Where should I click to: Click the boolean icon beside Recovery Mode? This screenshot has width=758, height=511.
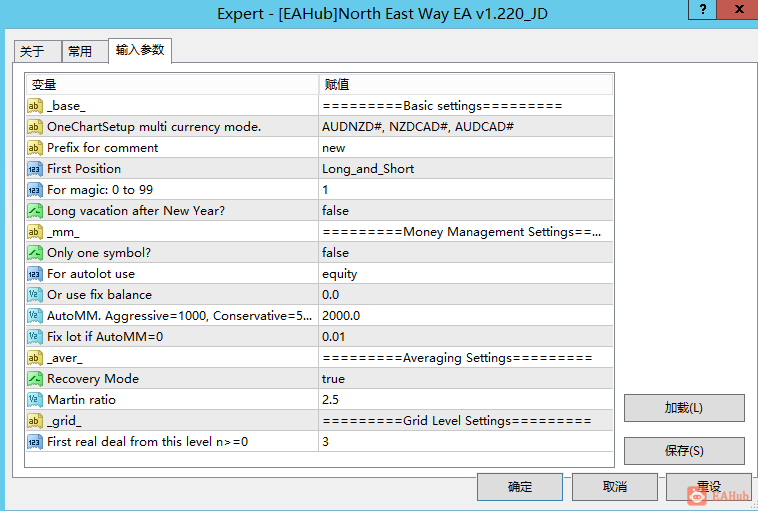point(35,379)
